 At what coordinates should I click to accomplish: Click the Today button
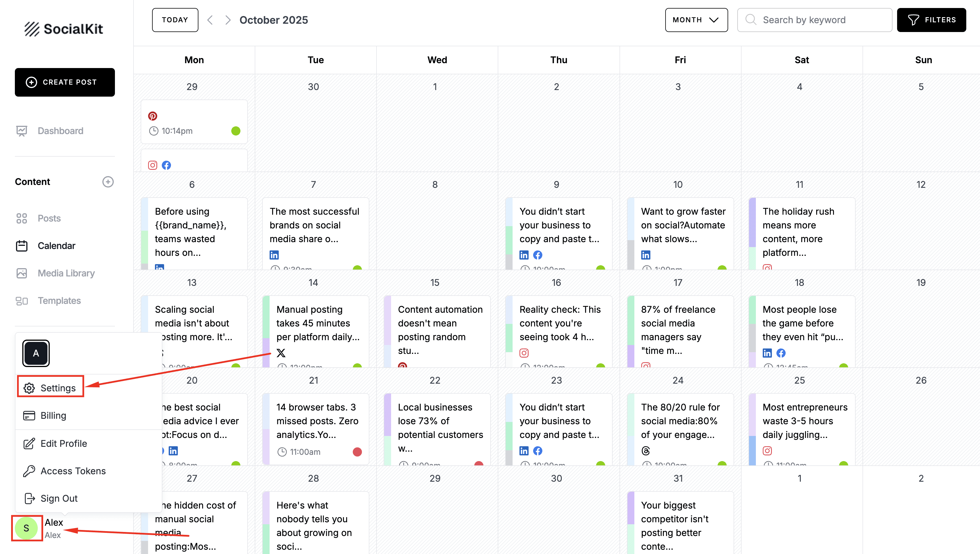point(175,20)
